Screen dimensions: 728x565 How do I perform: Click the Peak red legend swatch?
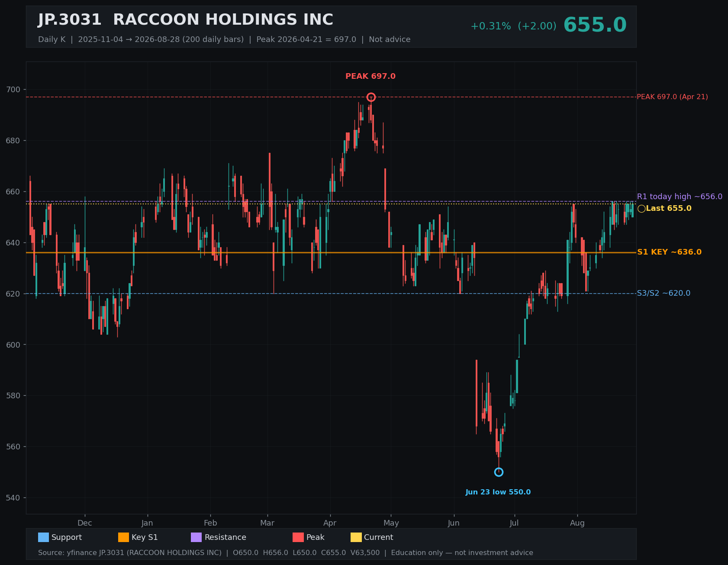coord(298,537)
